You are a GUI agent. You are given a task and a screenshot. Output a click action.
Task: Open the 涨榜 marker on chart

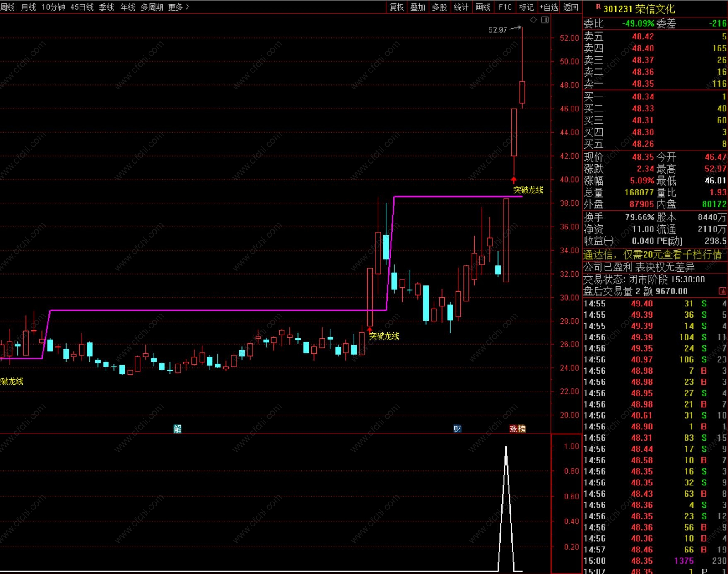click(x=517, y=429)
